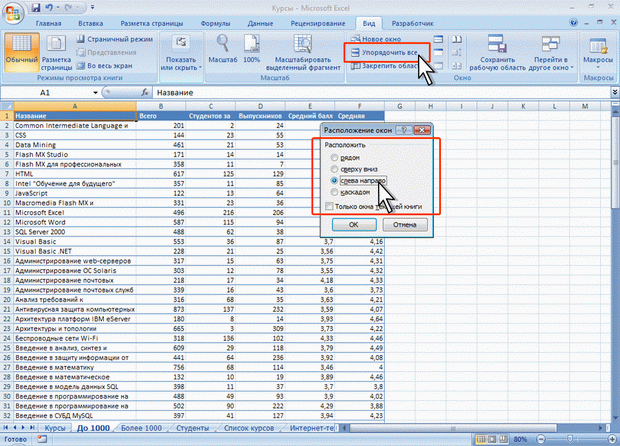Click the macro recording icon in status bar
This screenshot has height=446, width=620.
tap(42, 439)
